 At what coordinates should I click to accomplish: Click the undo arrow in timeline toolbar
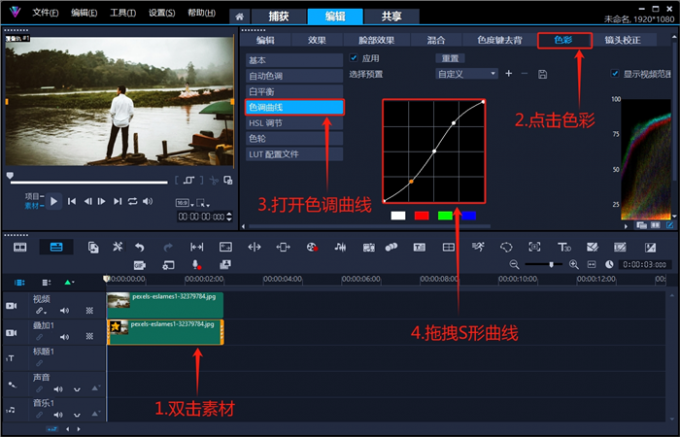click(139, 248)
